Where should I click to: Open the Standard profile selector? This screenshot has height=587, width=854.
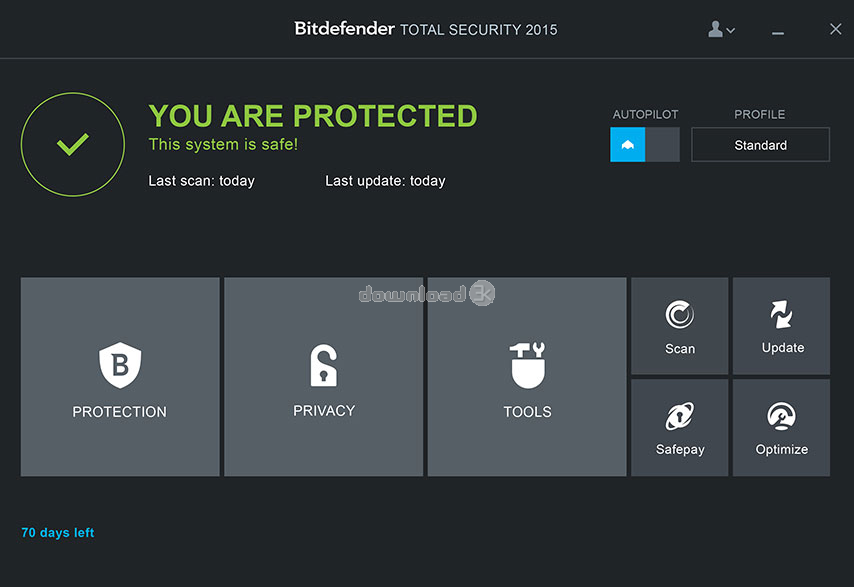(760, 144)
